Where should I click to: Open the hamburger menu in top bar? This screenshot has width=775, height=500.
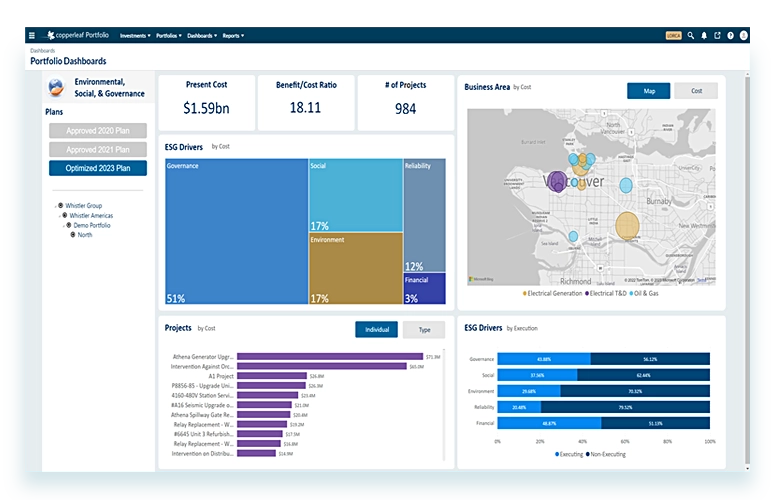click(32, 35)
